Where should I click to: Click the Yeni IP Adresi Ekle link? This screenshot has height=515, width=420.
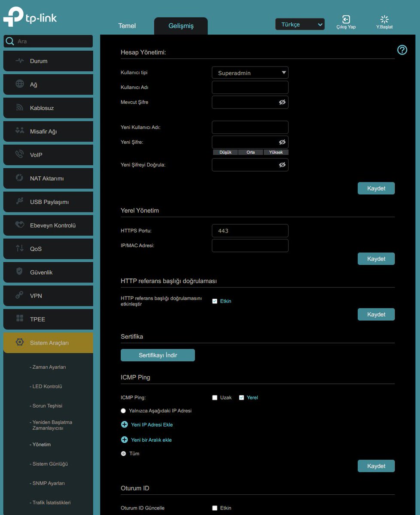click(x=152, y=424)
